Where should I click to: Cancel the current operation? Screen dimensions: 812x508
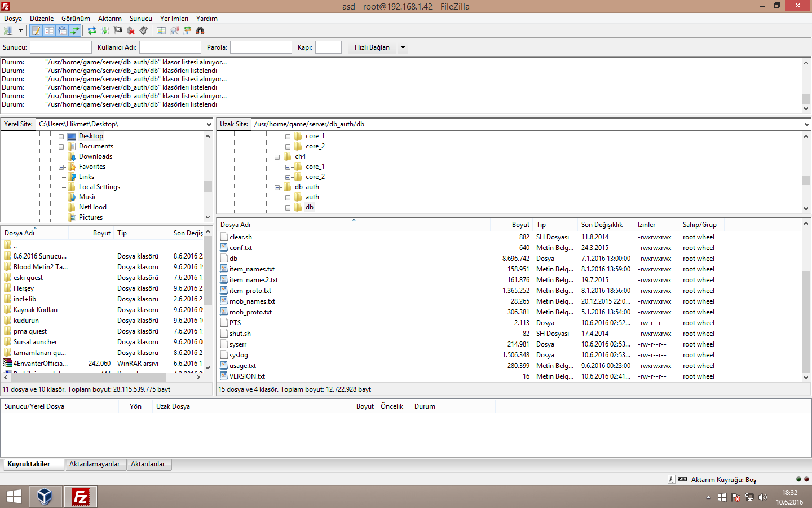118,30
